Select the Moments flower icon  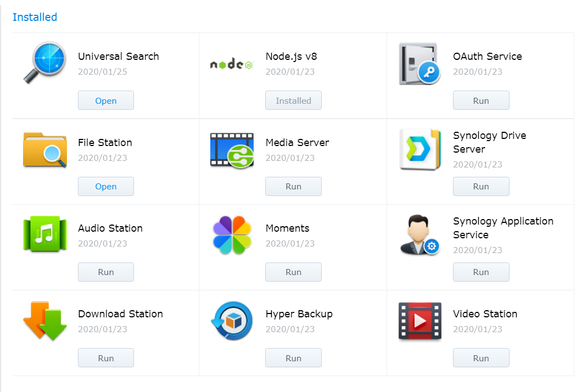click(231, 234)
